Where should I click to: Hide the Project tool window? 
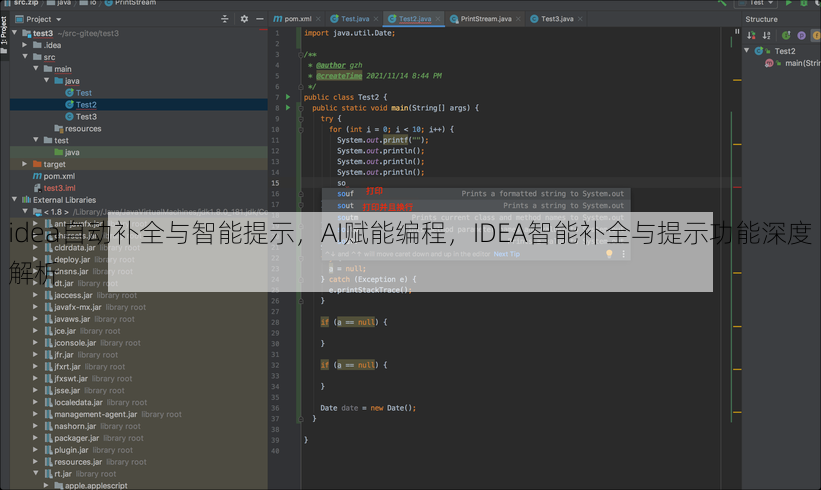[260, 19]
